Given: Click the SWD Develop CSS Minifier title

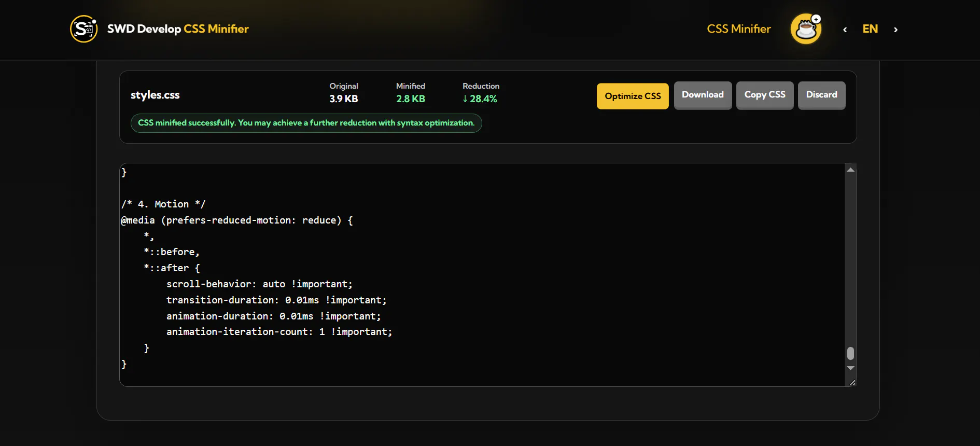Looking at the screenshot, I should click(178, 29).
